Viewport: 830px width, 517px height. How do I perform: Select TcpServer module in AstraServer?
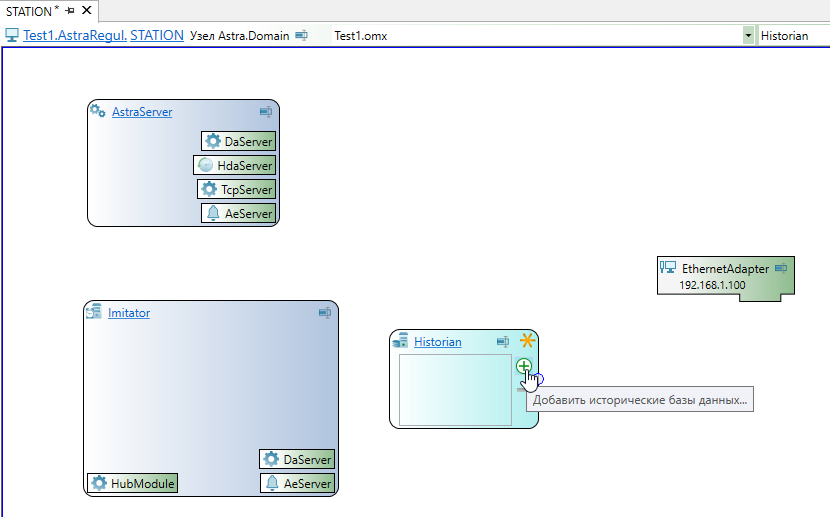237,189
